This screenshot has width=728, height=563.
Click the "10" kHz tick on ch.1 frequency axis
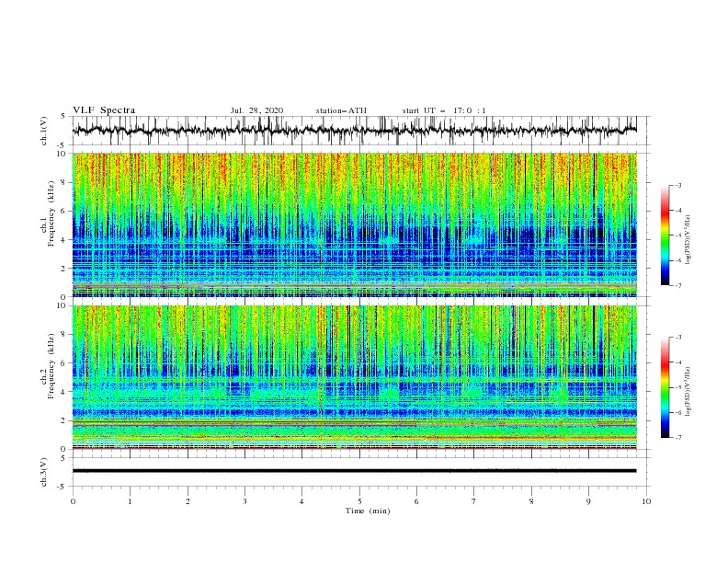point(63,154)
